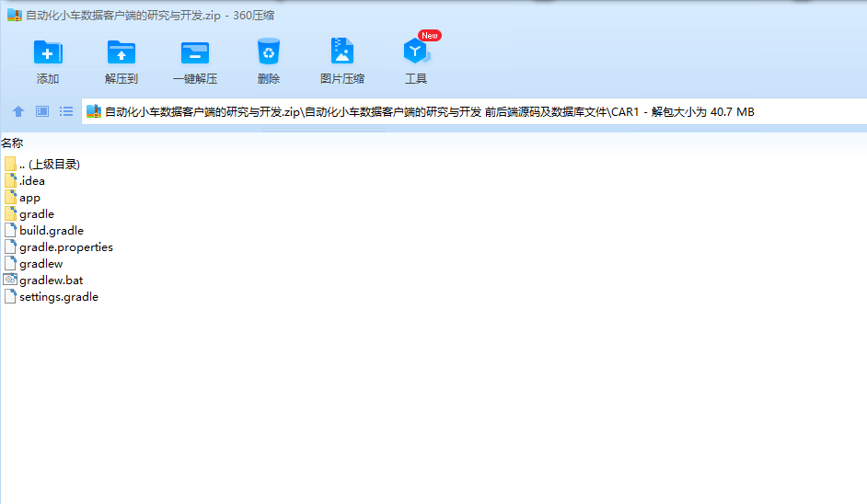This screenshot has height=504, width=867.
Task: Select the app folder
Action: tap(22, 198)
